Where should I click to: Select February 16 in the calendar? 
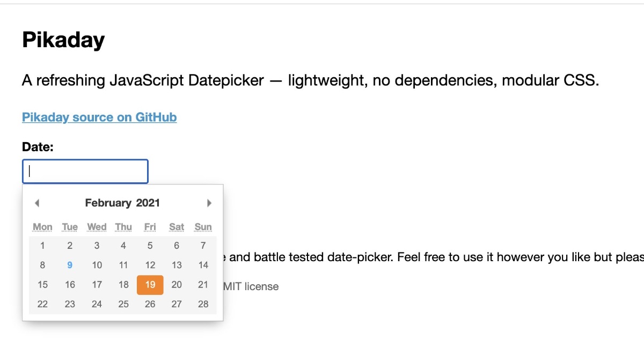[70, 285]
